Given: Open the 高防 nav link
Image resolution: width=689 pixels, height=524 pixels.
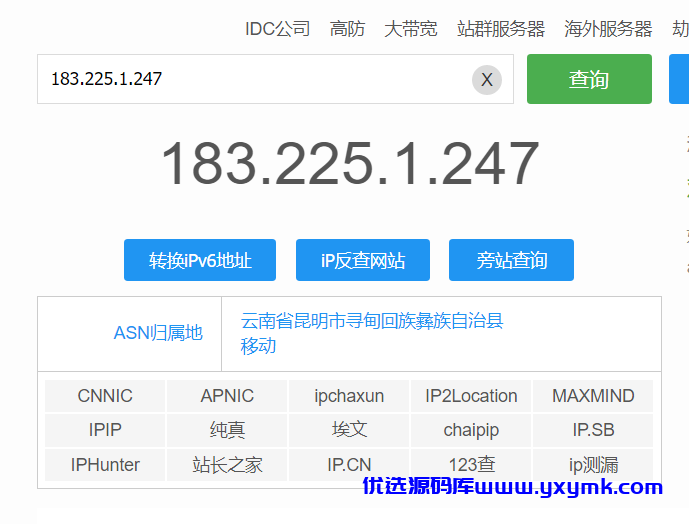Looking at the screenshot, I should [347, 29].
